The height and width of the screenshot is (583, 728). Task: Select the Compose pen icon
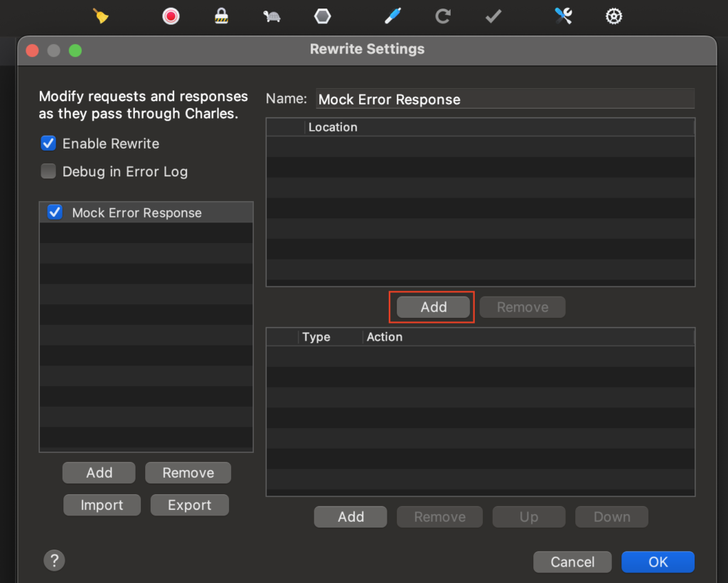point(392,16)
